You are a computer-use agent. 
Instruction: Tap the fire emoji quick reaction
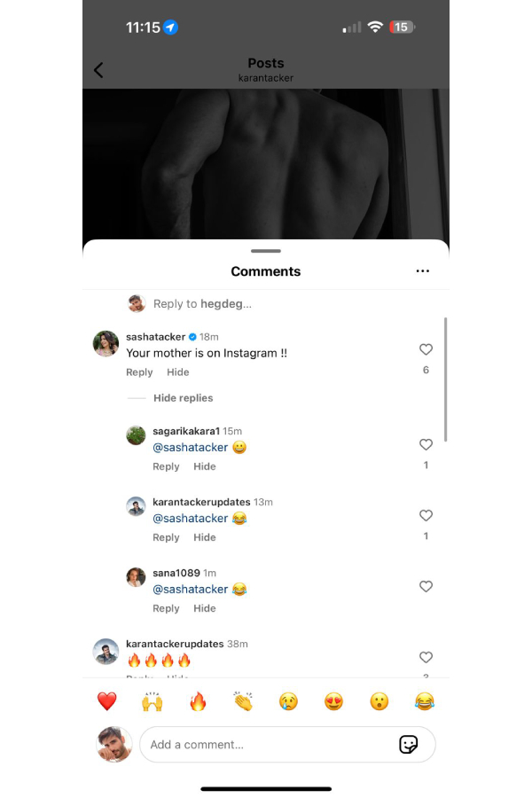[x=198, y=700]
